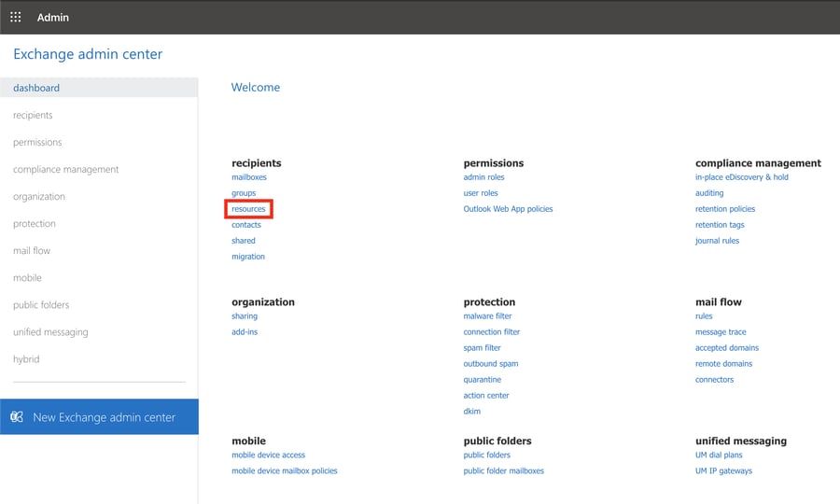Click the UM dial plans link
Image resolution: width=840 pixels, height=504 pixels.
(x=718, y=455)
